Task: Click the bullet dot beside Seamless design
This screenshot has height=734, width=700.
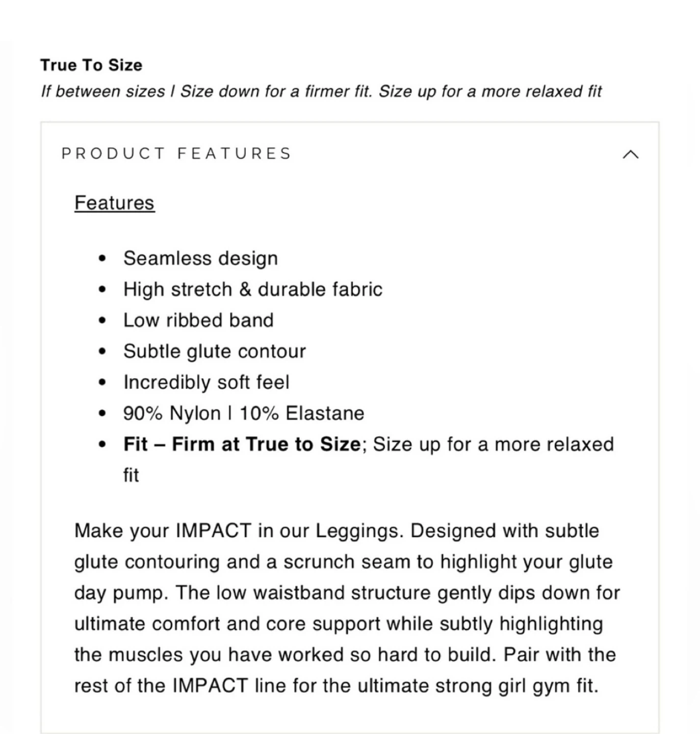Action: coord(103,258)
